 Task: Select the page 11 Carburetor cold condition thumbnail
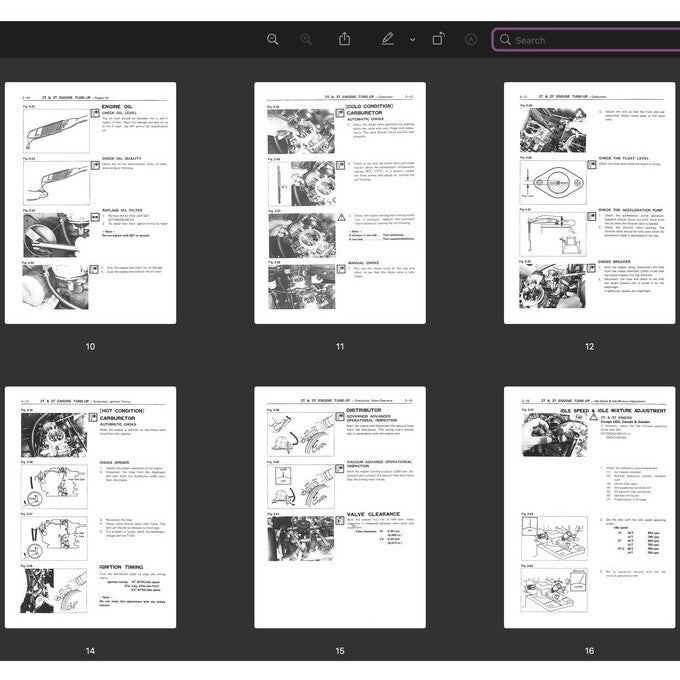point(340,203)
